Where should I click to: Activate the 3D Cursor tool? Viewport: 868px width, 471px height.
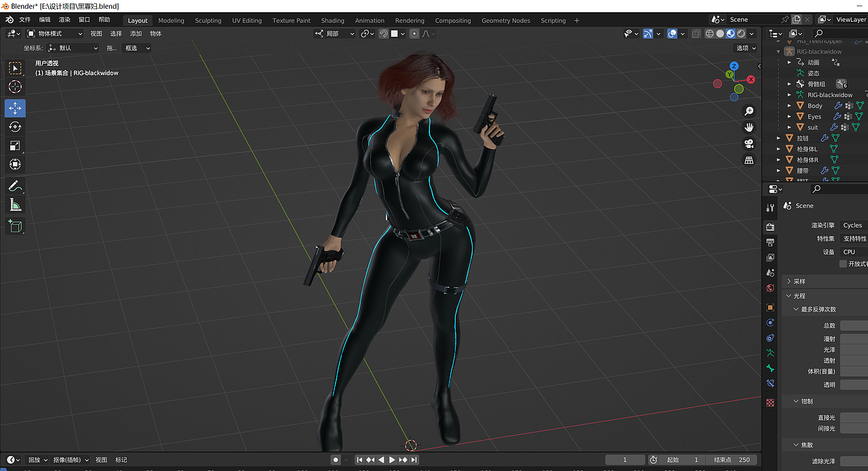point(15,87)
